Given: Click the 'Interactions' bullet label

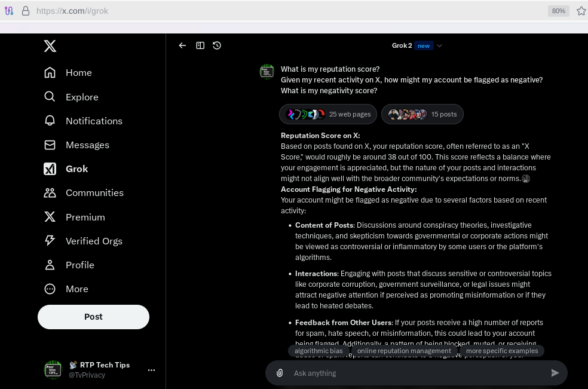Looking at the screenshot, I should tap(317, 274).
